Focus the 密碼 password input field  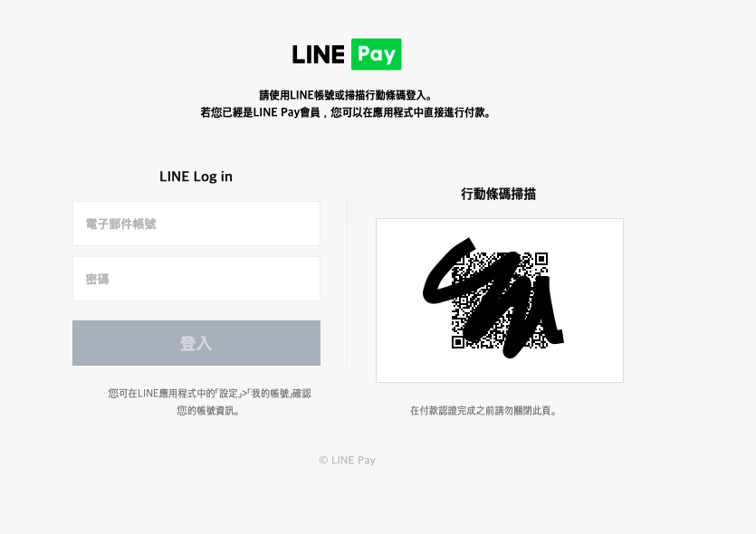pyautogui.click(x=196, y=279)
